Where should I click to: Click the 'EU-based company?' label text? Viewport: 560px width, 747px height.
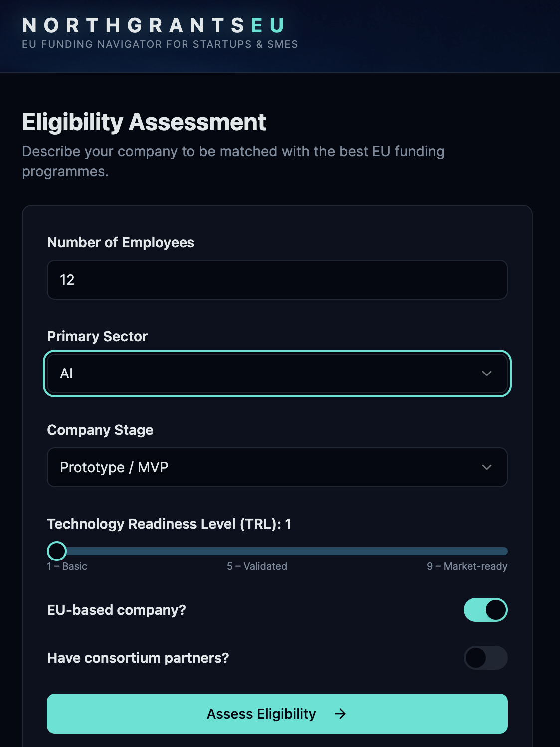click(x=116, y=610)
